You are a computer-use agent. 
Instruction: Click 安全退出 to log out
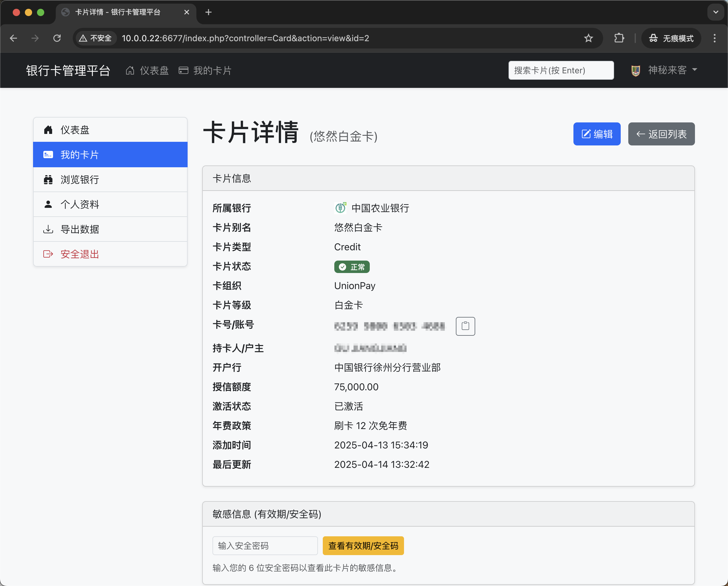coord(110,254)
